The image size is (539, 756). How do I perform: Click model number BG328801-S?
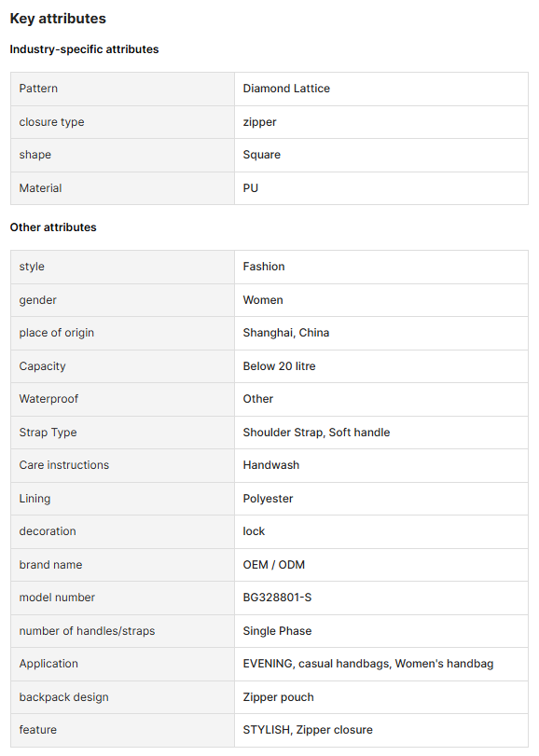coord(277,598)
